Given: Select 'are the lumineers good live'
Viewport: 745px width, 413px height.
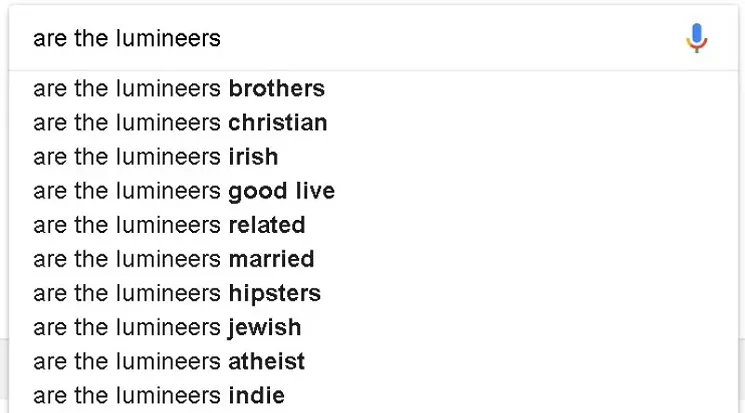Looking at the screenshot, I should pyautogui.click(x=373, y=191).
